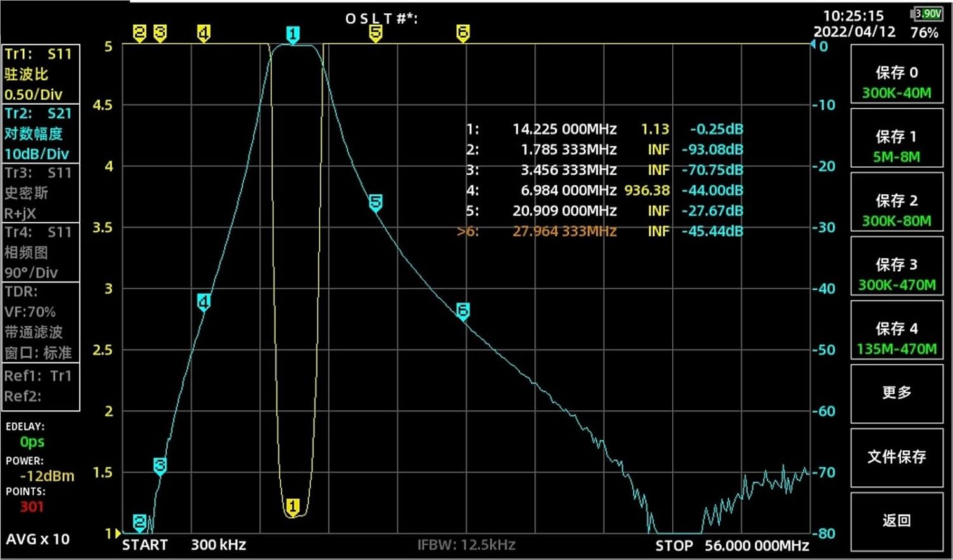Tap 带通滤波 TDR mode
The height and width of the screenshot is (560, 953).
coord(33,332)
